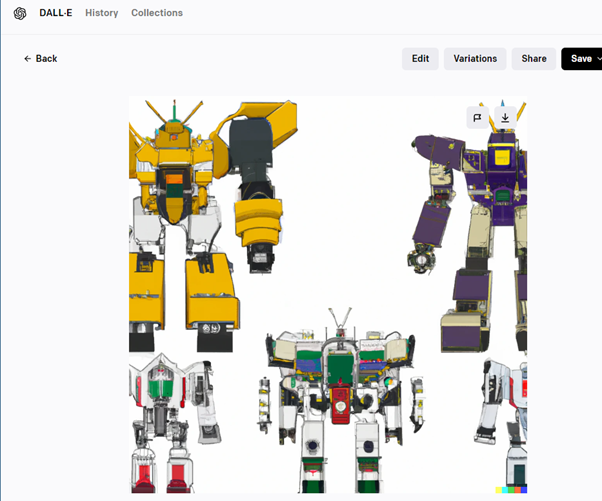Go back using the Back link

(41, 59)
